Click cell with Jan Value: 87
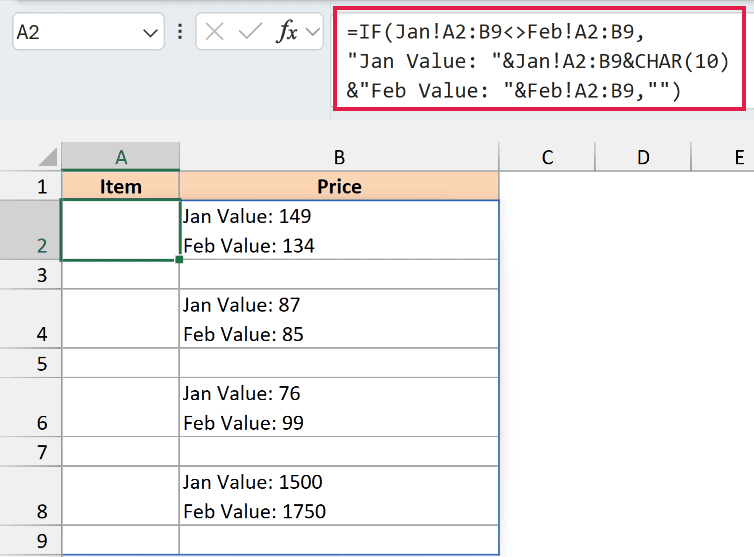 (339, 319)
